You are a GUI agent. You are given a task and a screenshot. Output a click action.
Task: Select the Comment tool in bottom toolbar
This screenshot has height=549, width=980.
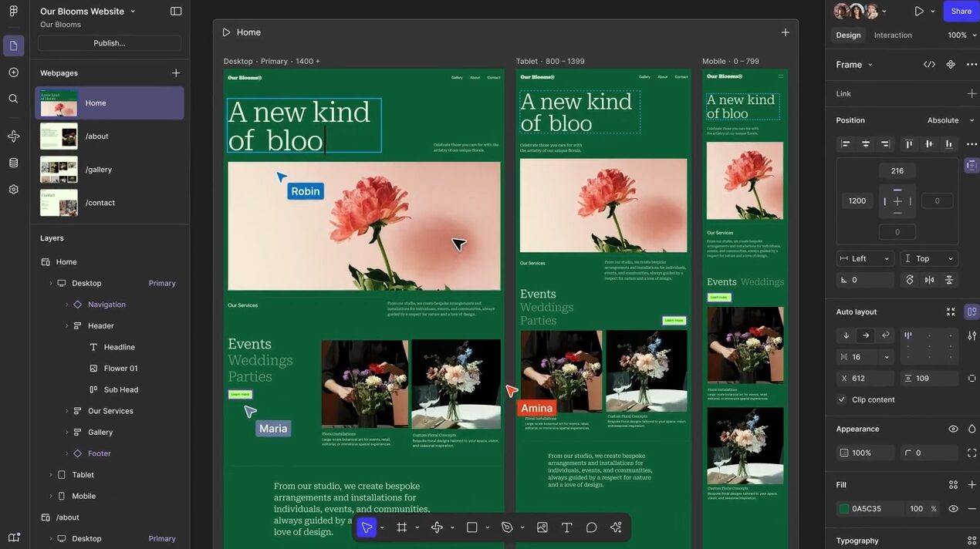tap(591, 527)
